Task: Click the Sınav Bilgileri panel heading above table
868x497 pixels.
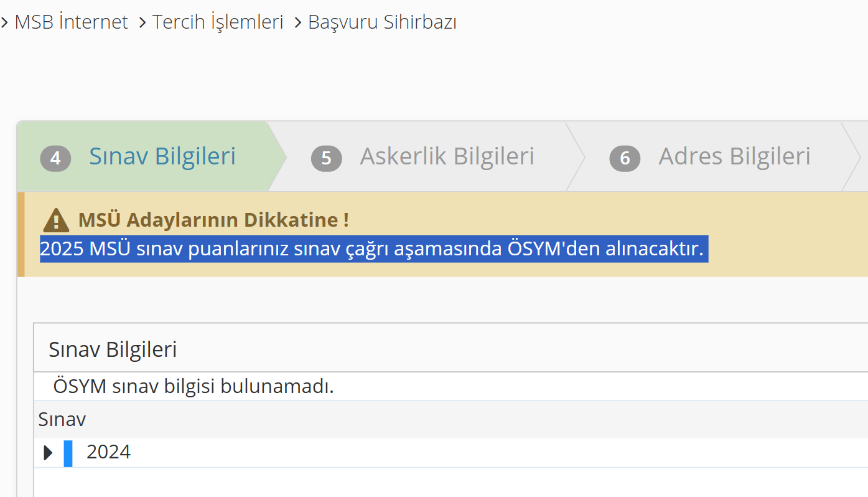Action: click(113, 349)
